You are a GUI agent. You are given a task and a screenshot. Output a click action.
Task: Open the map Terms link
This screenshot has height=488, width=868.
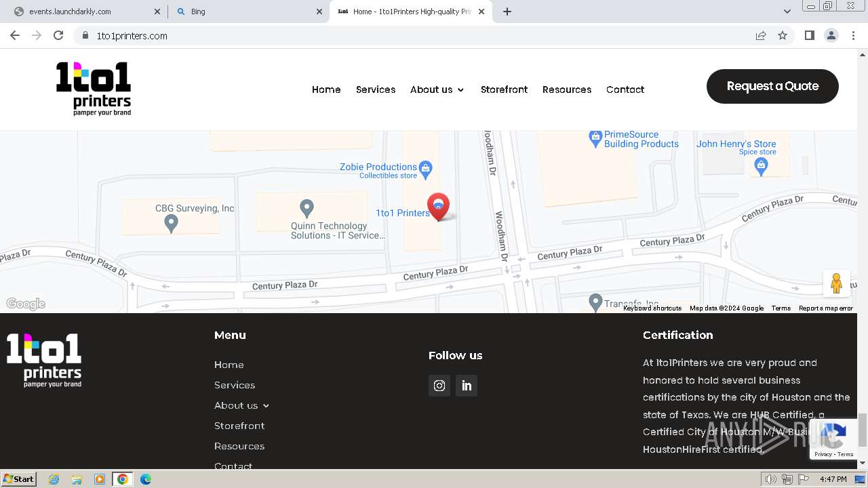(x=781, y=308)
